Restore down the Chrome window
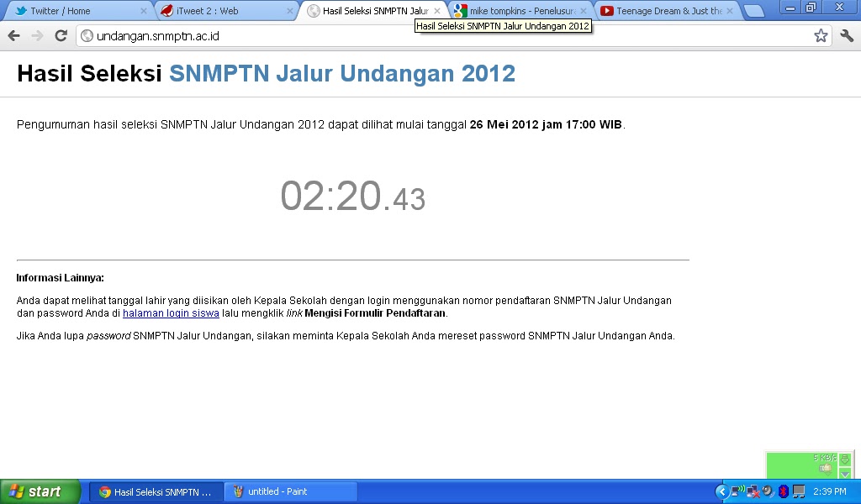The image size is (861, 504). point(811,8)
